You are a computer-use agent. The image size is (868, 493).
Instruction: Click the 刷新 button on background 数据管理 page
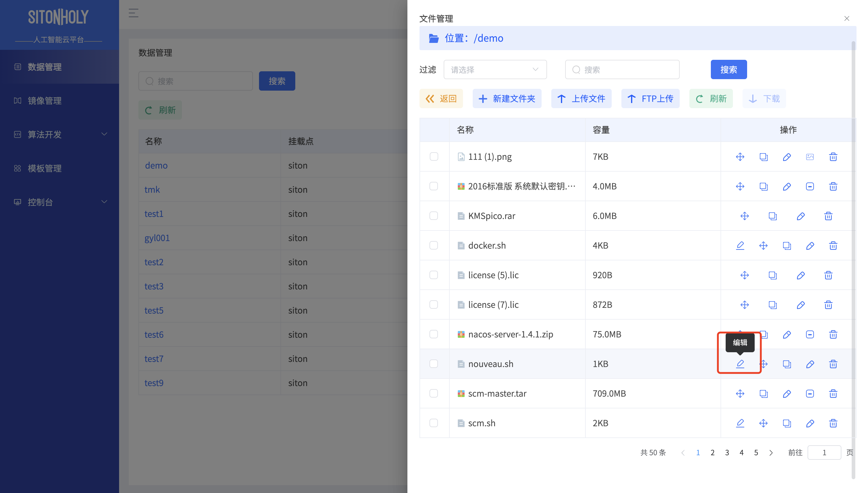(160, 110)
